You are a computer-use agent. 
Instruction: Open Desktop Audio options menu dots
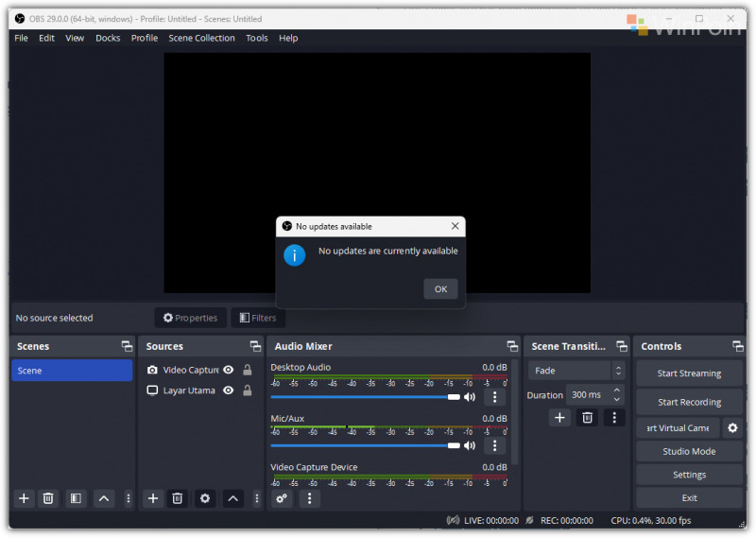494,397
